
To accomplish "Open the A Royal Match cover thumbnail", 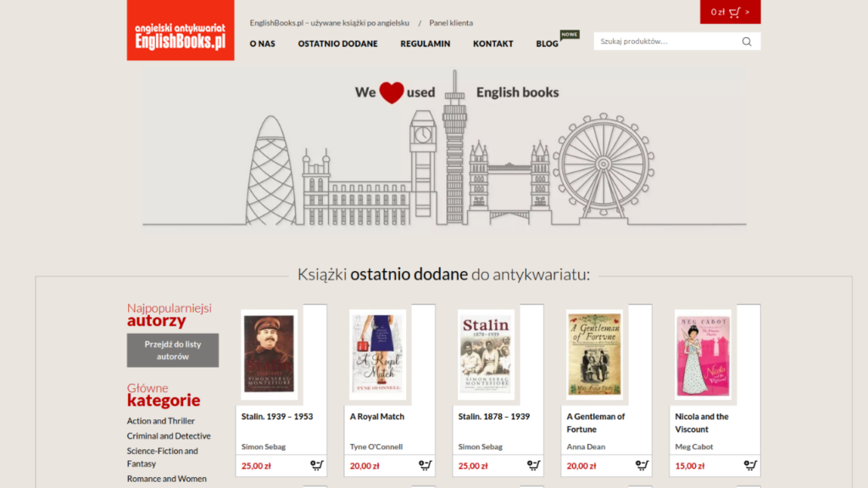I will coord(377,354).
